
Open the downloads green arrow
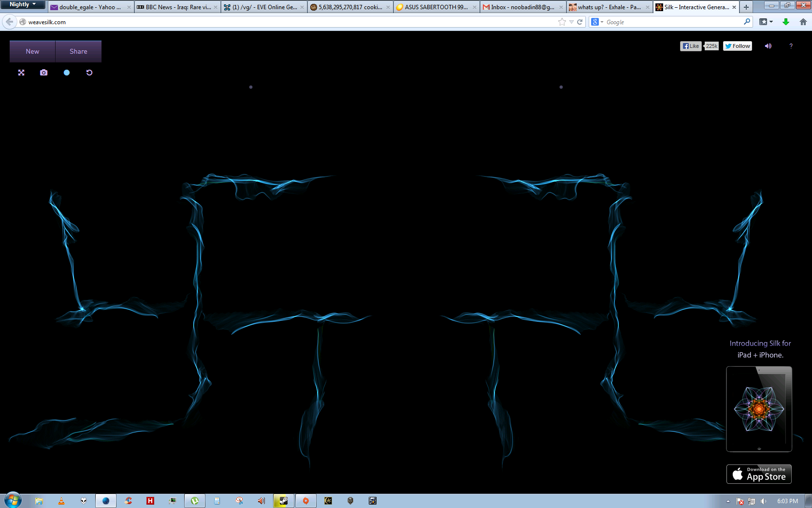coord(786,22)
